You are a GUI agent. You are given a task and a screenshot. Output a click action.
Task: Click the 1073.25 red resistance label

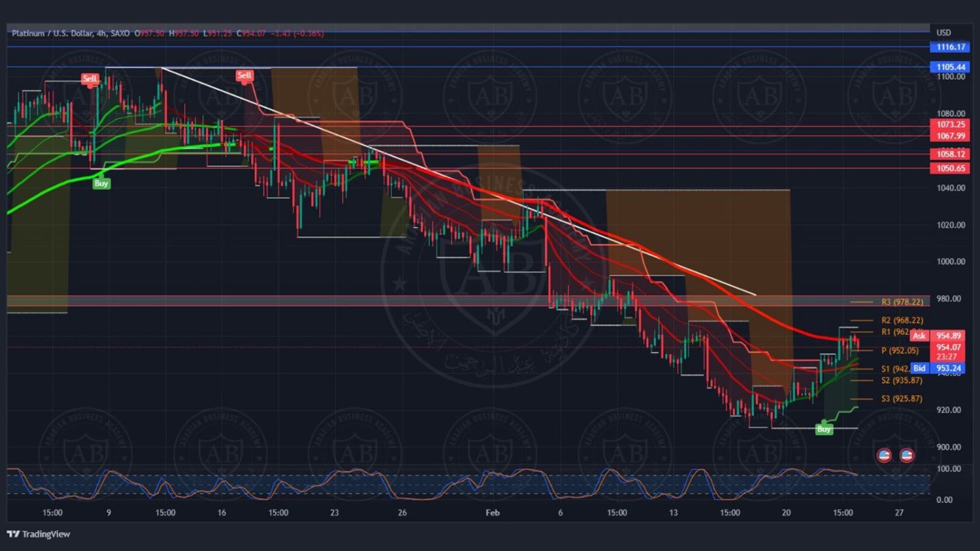[x=951, y=125]
